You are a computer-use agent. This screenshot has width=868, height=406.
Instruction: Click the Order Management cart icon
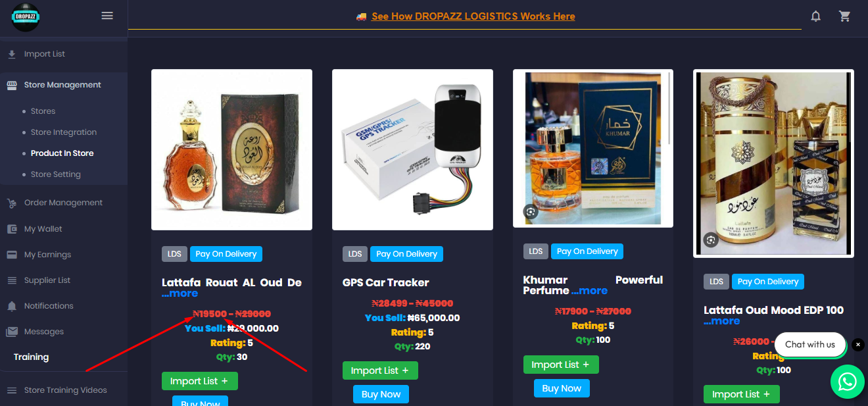(12, 203)
